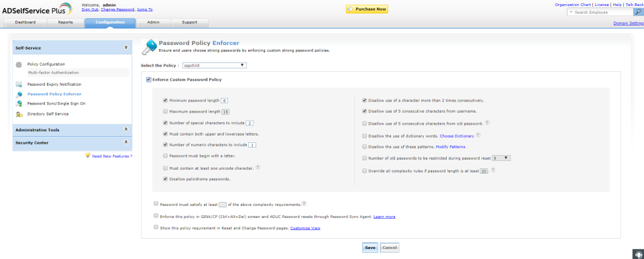Open old passwords restricted count dropdown

click(x=501, y=158)
